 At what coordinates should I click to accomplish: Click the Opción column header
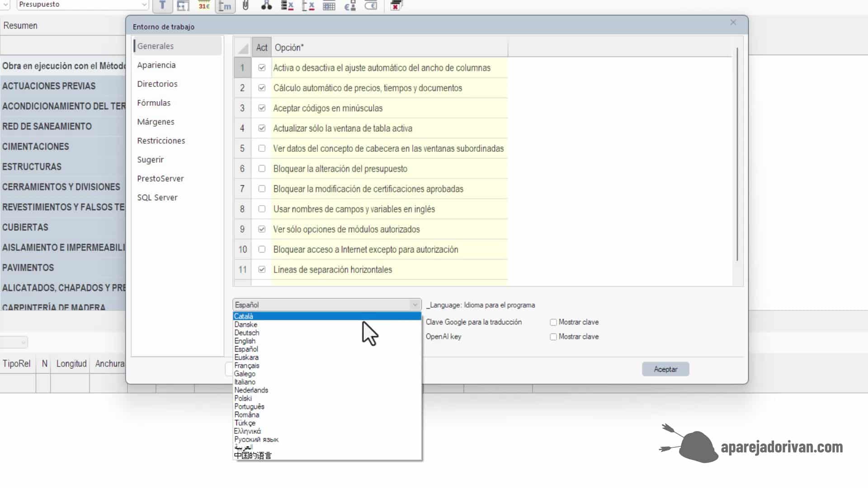pyautogui.click(x=390, y=47)
